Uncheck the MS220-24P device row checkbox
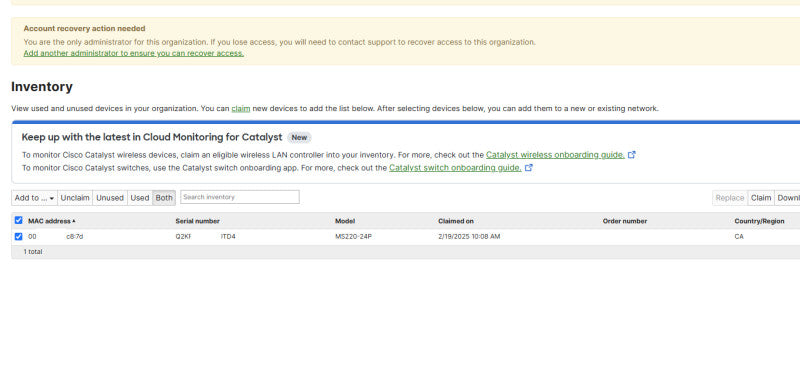Screen dimensions: 800x375 (x=18, y=236)
